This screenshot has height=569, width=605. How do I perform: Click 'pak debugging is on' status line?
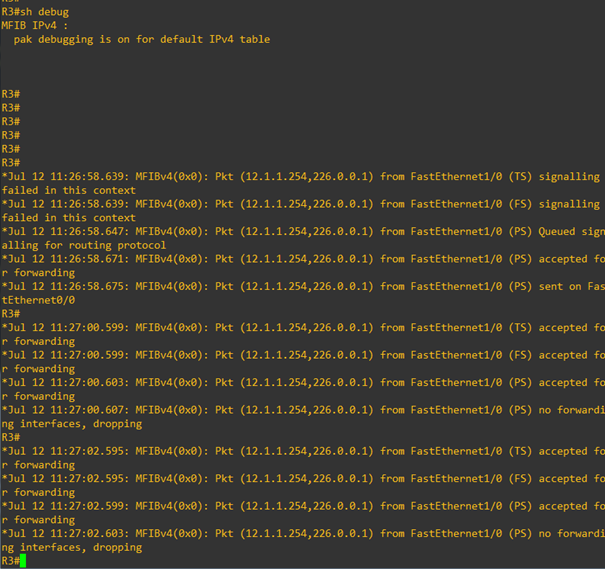142,39
